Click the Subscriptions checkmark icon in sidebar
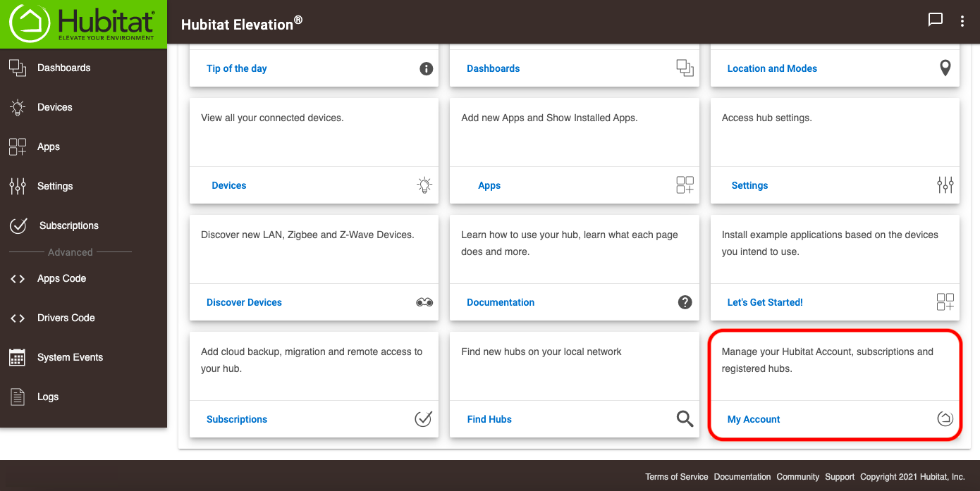Viewport: 980px width, 491px height. point(18,225)
